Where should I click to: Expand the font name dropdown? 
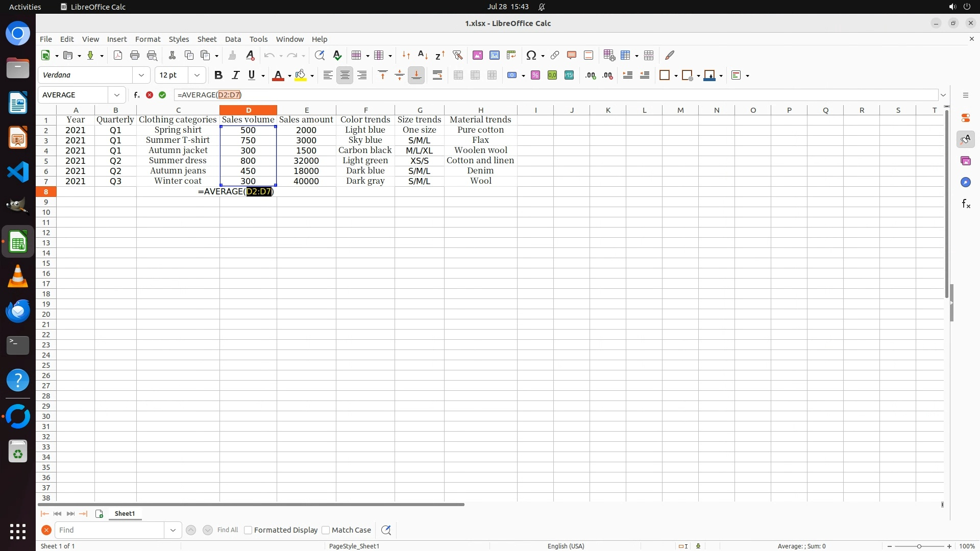(141, 76)
